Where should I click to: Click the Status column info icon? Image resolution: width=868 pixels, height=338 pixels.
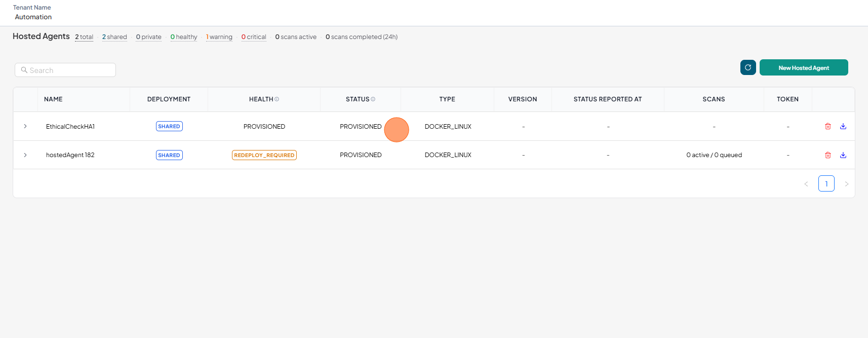[373, 99]
